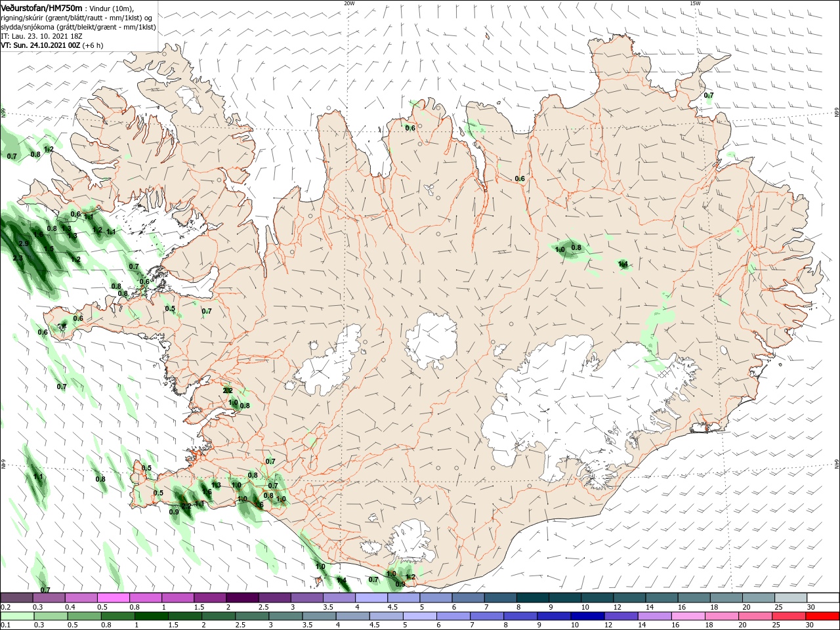This screenshot has width=840, height=630.
Task: Choose the royal blue rain swatch starting at 9
Action: point(554,616)
